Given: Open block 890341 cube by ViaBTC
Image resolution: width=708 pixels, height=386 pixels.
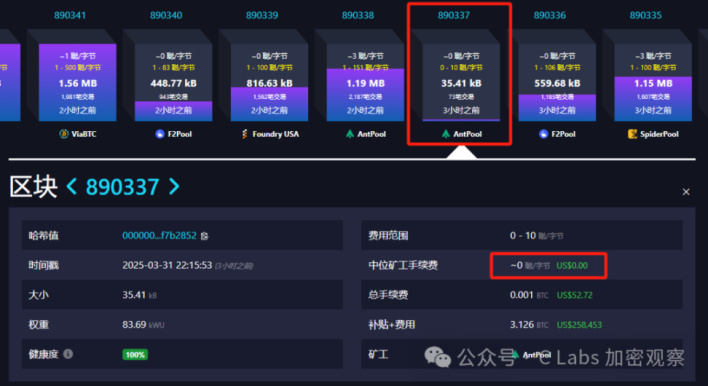Looking at the screenshot, I should pyautogui.click(x=78, y=82).
